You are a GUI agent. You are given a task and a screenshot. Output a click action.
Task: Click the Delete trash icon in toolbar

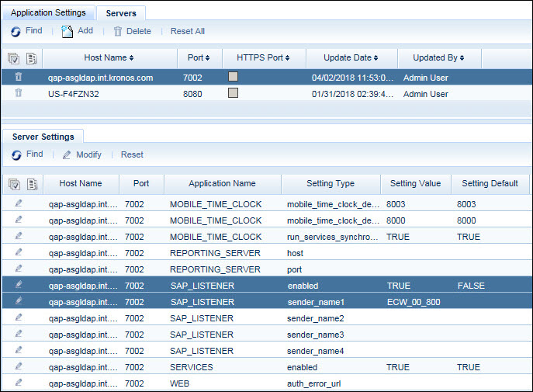[118, 31]
